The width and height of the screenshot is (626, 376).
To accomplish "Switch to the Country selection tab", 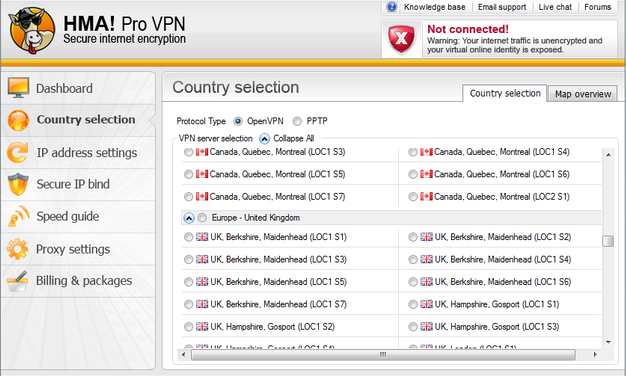I will 505,93.
